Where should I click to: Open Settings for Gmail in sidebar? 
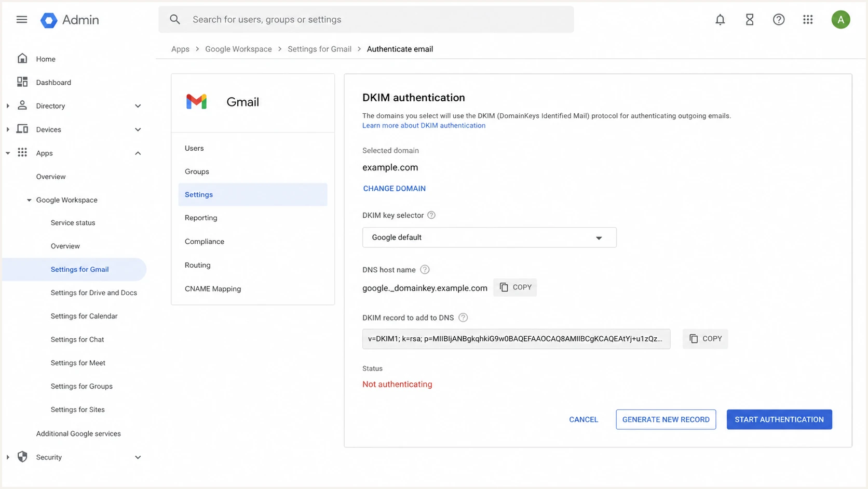[x=74, y=269]
